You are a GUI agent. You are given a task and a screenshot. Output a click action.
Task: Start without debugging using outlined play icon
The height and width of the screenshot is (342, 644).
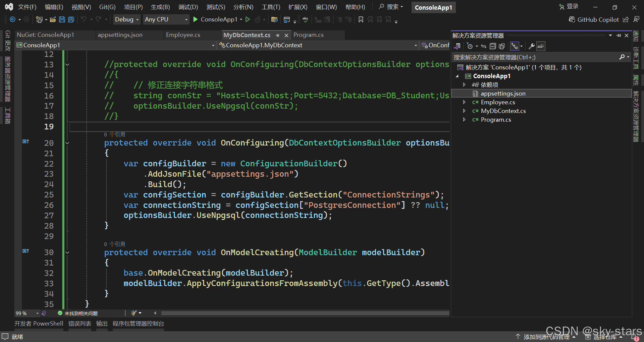click(x=248, y=19)
